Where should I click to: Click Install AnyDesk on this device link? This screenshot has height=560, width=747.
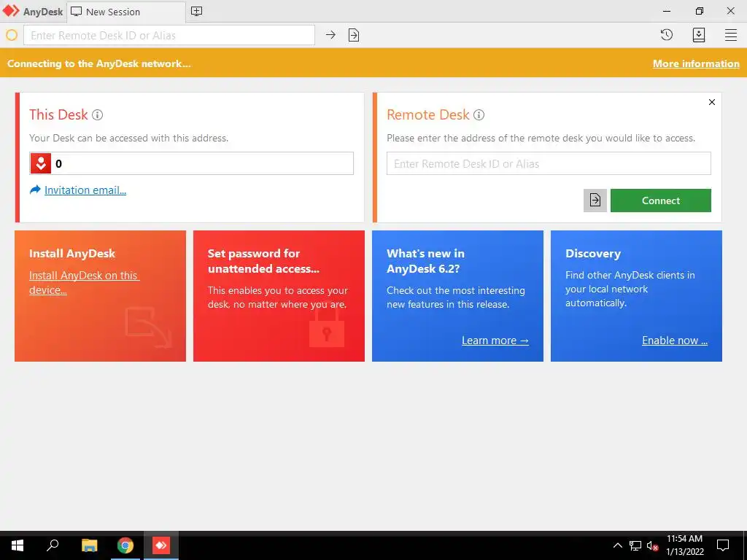[84, 282]
